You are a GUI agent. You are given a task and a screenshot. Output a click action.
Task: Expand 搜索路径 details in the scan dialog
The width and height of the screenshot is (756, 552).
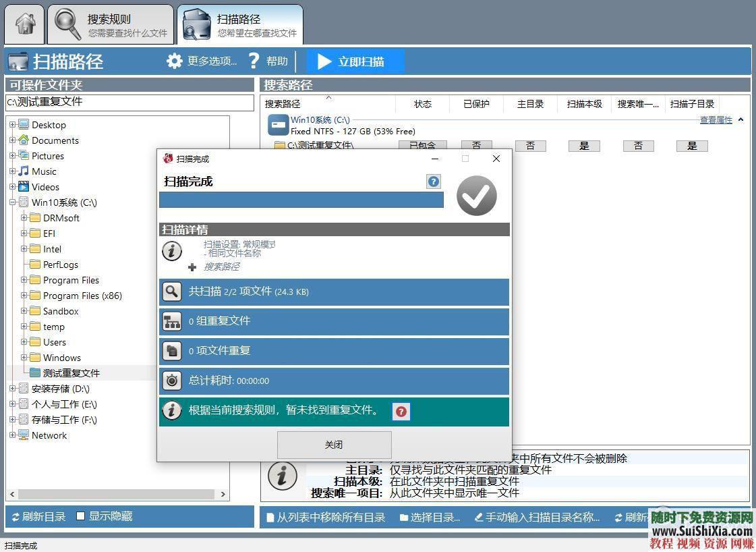point(192,267)
